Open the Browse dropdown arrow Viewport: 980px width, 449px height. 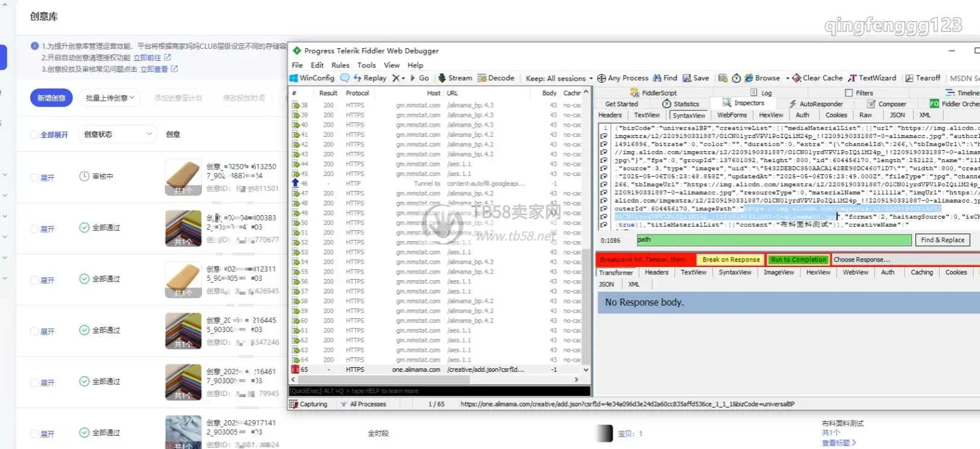pos(787,78)
